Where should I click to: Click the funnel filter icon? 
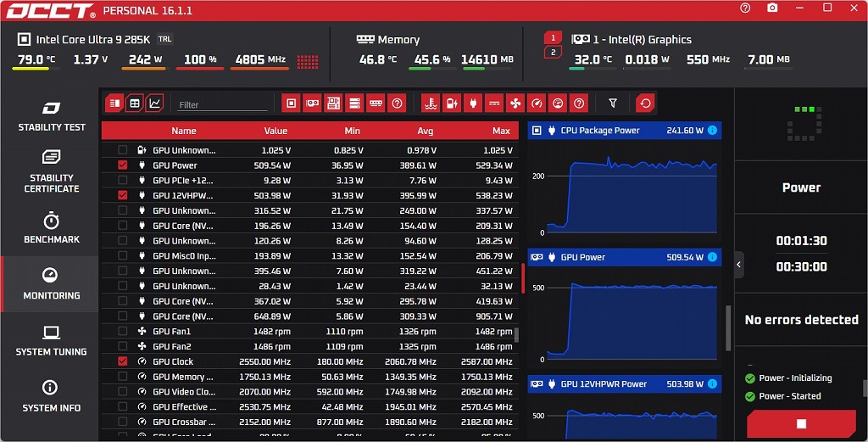pos(613,103)
